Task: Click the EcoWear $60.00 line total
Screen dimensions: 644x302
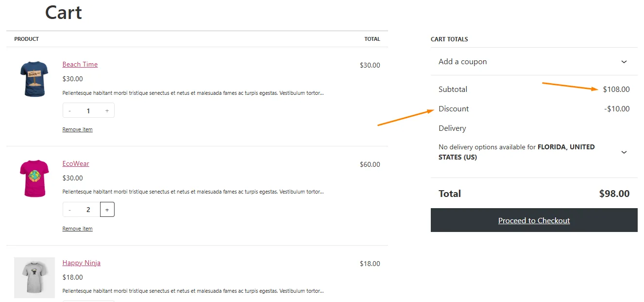Action: point(370,164)
